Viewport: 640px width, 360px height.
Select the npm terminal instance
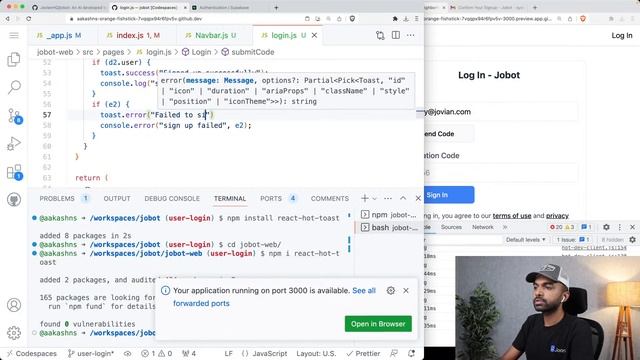389,215
